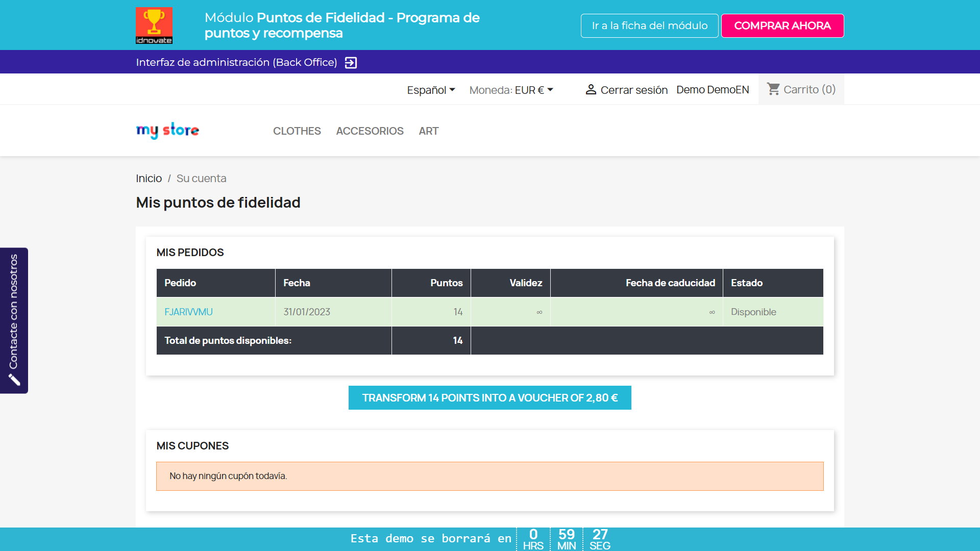Go to Inicio breadcrumb

point(149,179)
